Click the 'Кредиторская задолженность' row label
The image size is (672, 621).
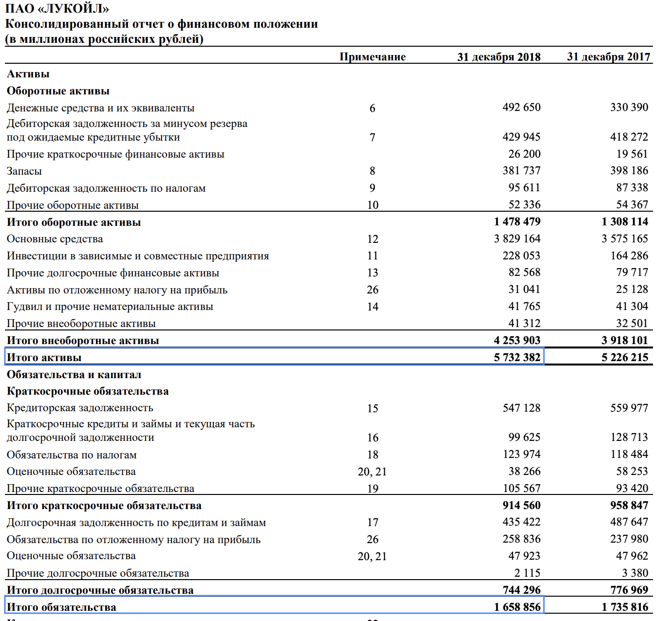tap(80, 408)
